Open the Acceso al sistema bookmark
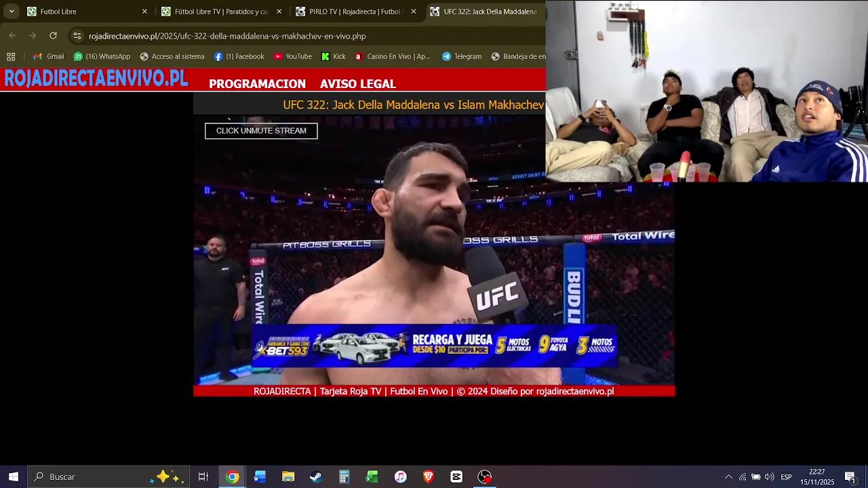This screenshot has width=868, height=488. pos(172,56)
